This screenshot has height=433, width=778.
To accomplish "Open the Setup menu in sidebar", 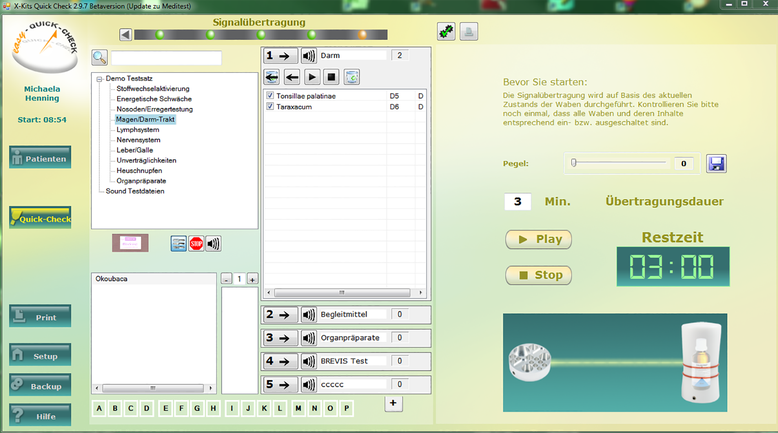I will 40,355.
